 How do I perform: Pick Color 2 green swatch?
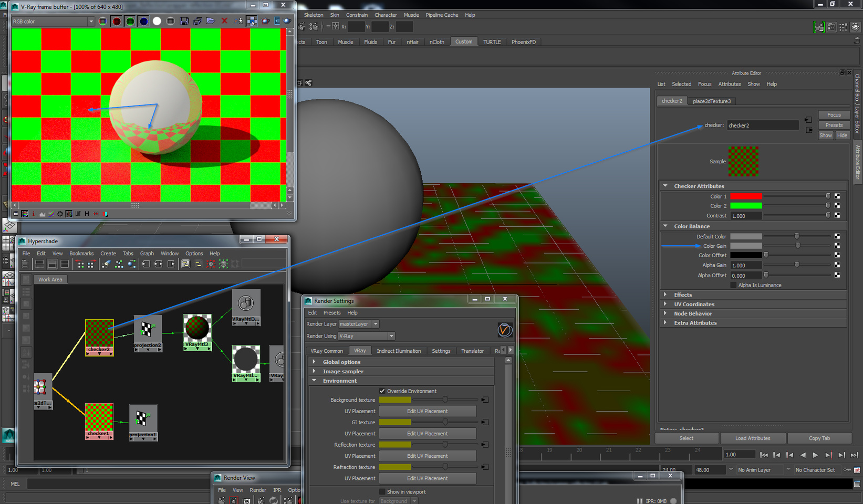[746, 206]
